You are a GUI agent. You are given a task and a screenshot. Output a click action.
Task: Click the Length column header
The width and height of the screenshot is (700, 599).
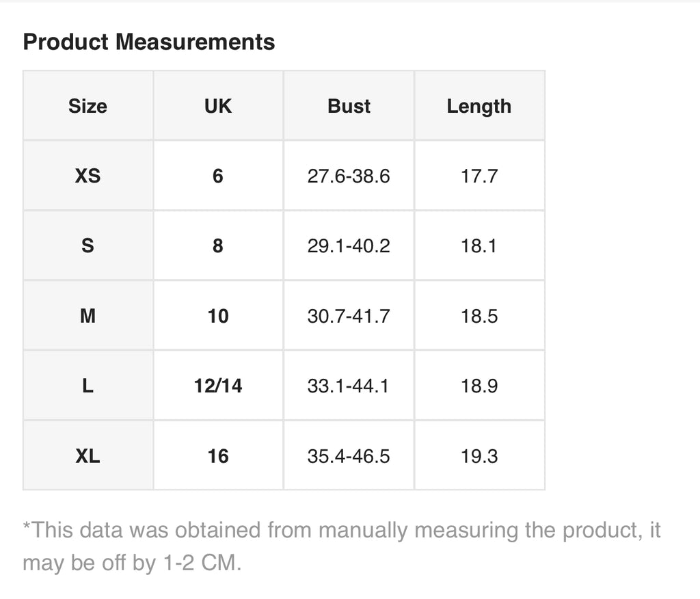(x=479, y=106)
